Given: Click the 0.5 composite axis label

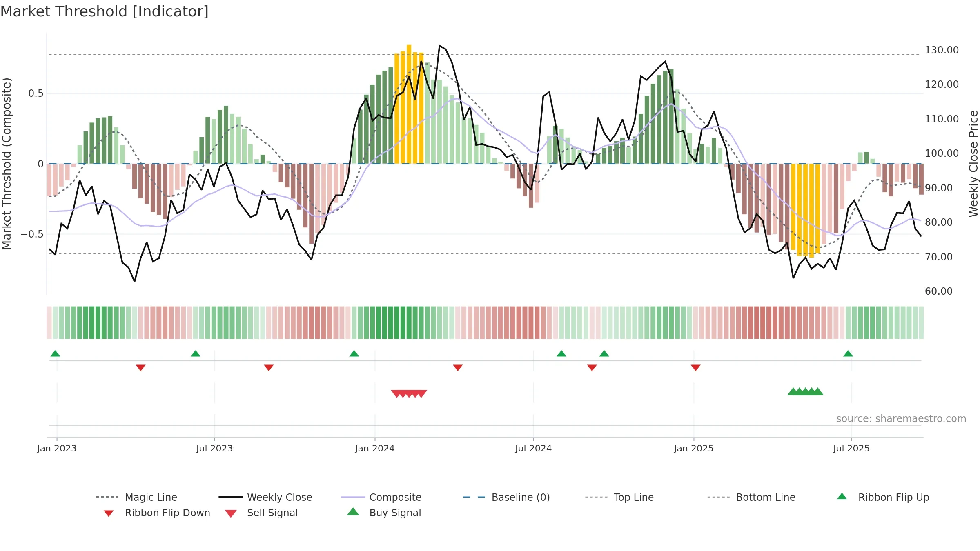Looking at the screenshot, I should click(36, 93).
